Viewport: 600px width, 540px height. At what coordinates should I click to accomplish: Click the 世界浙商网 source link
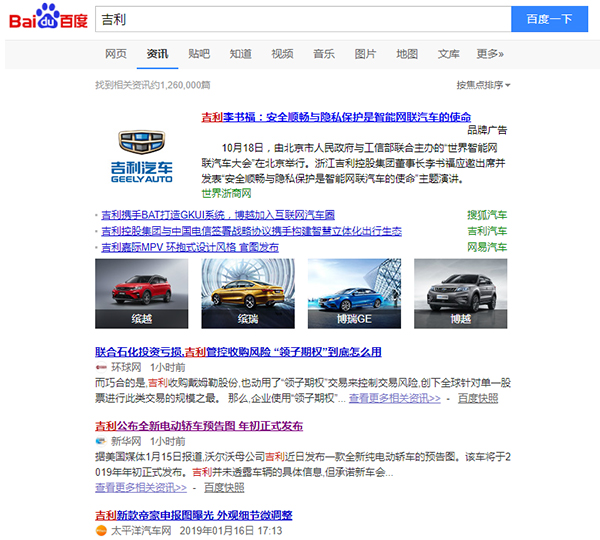click(225, 193)
